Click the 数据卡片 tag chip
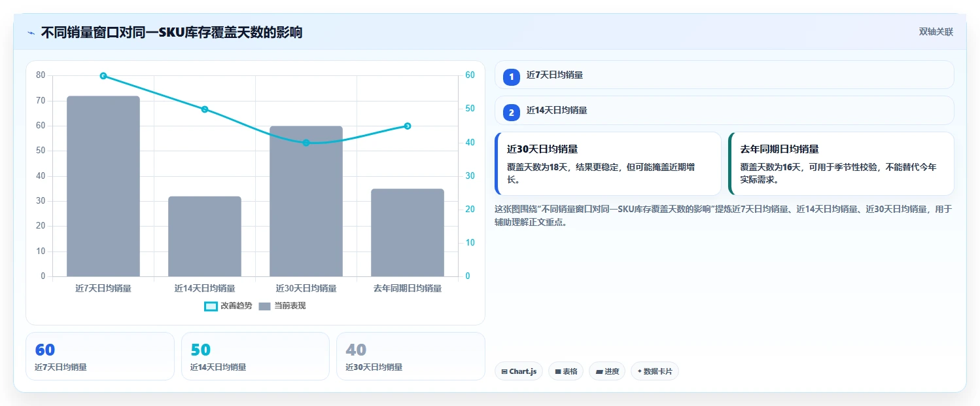The width and height of the screenshot is (980, 406). [x=655, y=371]
